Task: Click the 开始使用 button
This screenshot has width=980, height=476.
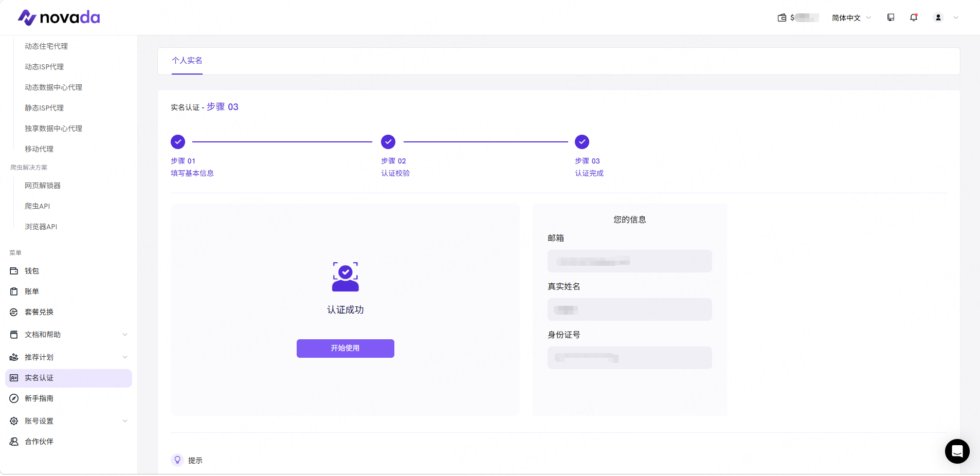Action: click(346, 349)
